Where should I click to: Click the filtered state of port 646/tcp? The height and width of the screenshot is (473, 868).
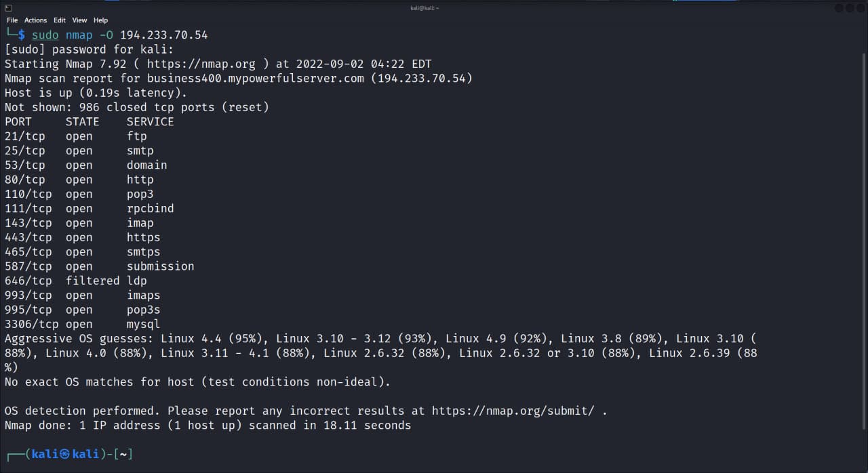pos(92,281)
